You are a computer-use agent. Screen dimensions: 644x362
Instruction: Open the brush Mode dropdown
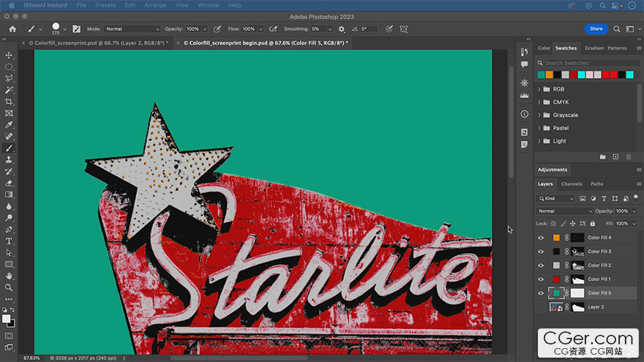click(132, 29)
